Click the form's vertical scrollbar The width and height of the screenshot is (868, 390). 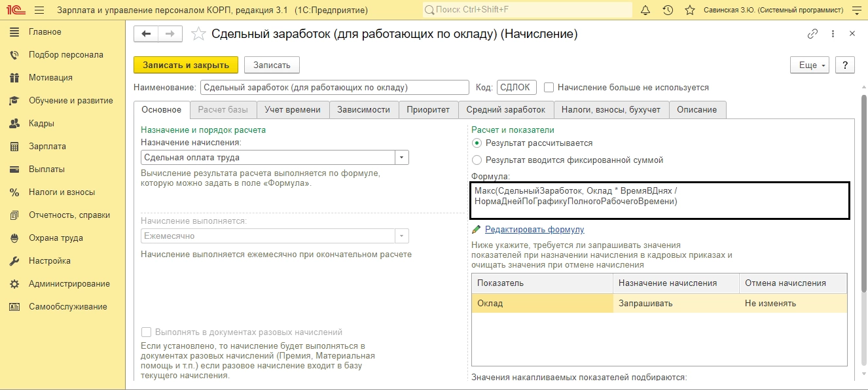(863, 196)
